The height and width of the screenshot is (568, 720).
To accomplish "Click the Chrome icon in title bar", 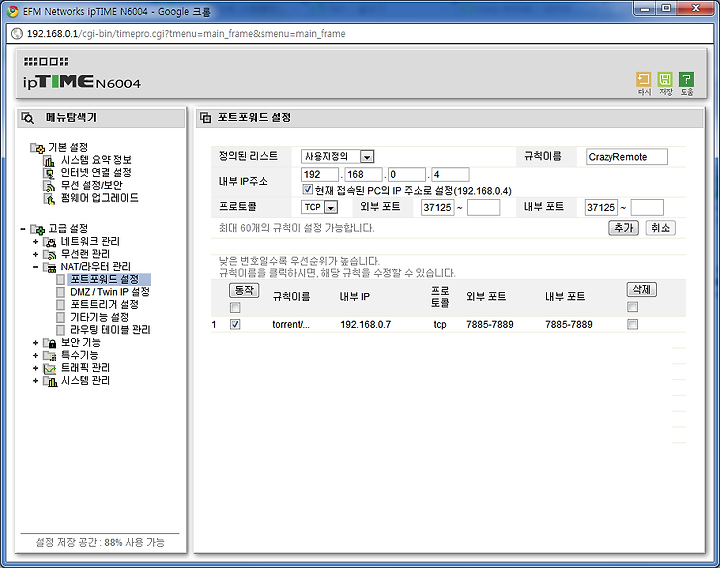I will coord(13,11).
